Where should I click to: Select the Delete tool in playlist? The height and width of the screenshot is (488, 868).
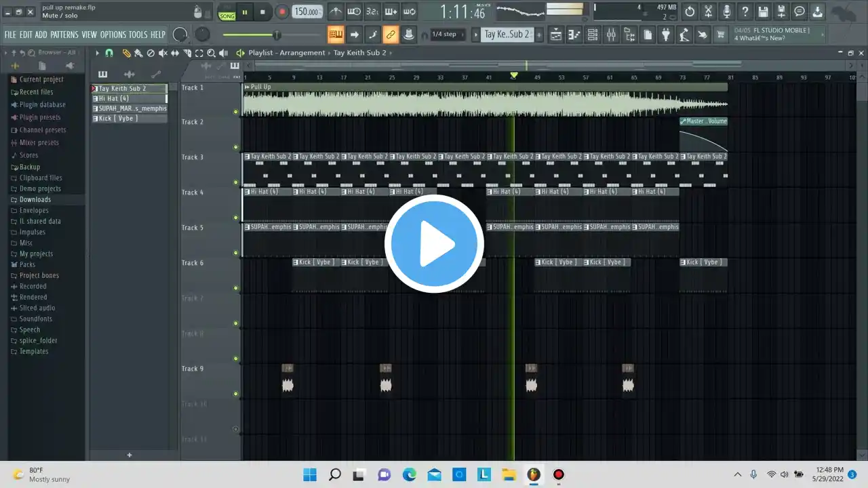click(151, 53)
